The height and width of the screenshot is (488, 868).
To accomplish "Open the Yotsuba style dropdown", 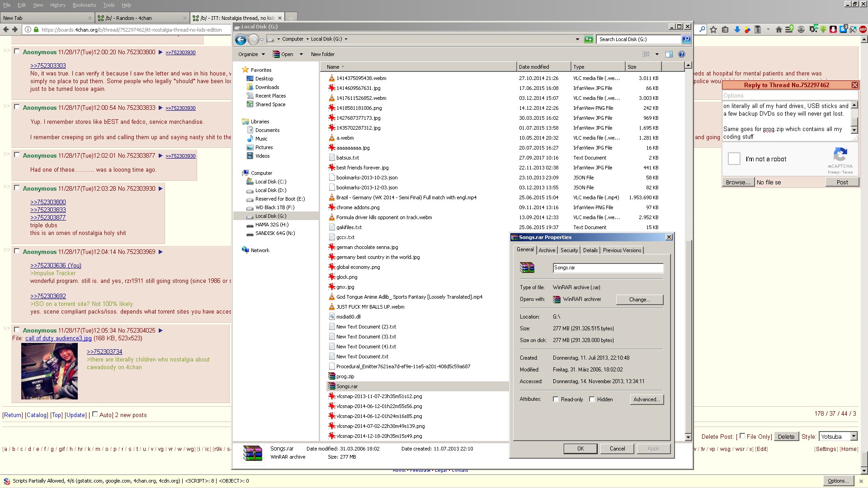I will coord(839,436).
